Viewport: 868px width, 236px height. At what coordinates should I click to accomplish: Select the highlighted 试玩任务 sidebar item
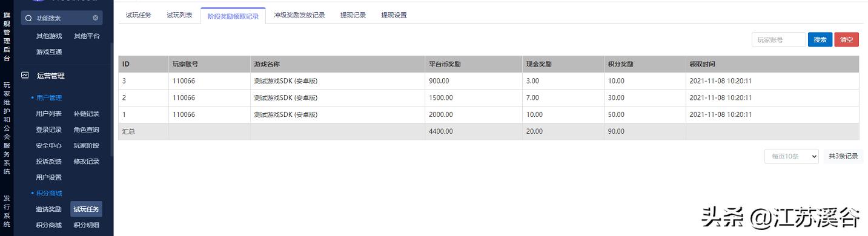[87, 209]
